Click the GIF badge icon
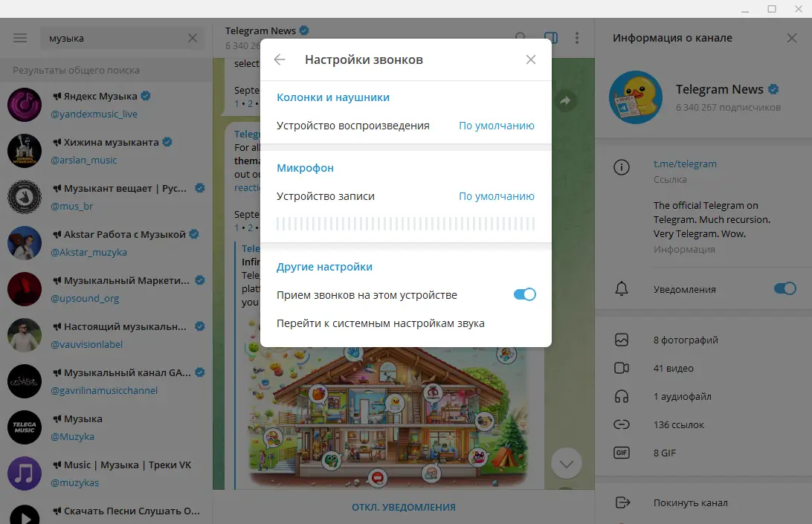 tap(622, 453)
